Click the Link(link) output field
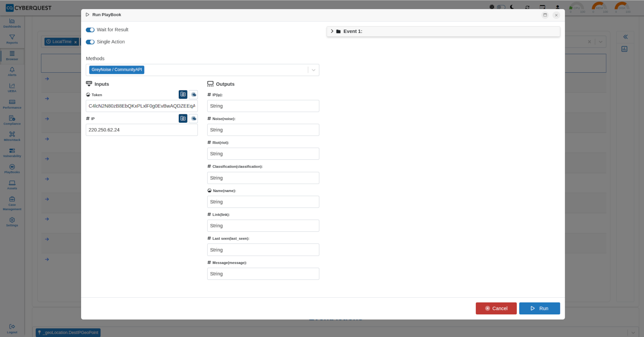Image resolution: width=644 pixels, height=337 pixels. [x=263, y=226]
